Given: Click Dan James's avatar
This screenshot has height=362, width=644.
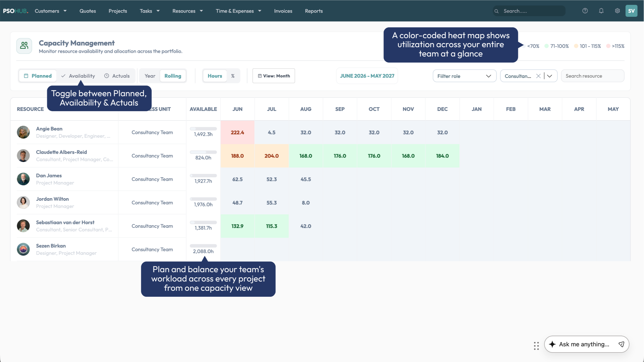Looking at the screenshot, I should tap(23, 179).
